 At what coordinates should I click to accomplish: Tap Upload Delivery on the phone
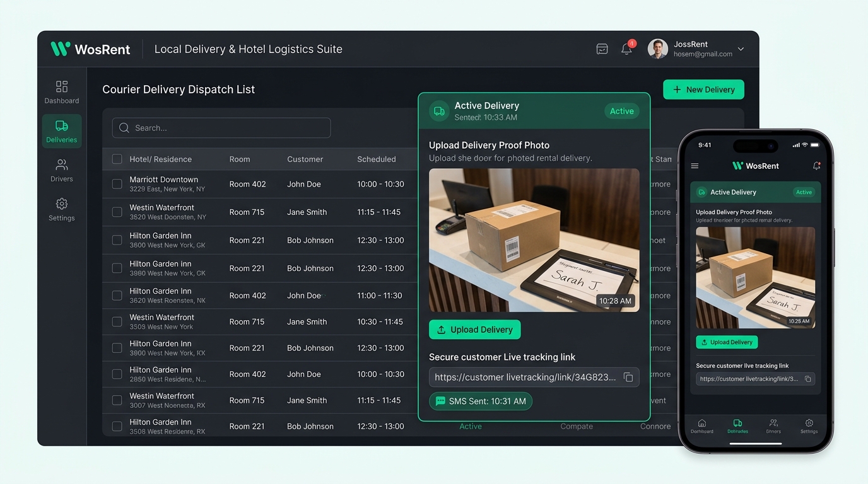pos(727,342)
